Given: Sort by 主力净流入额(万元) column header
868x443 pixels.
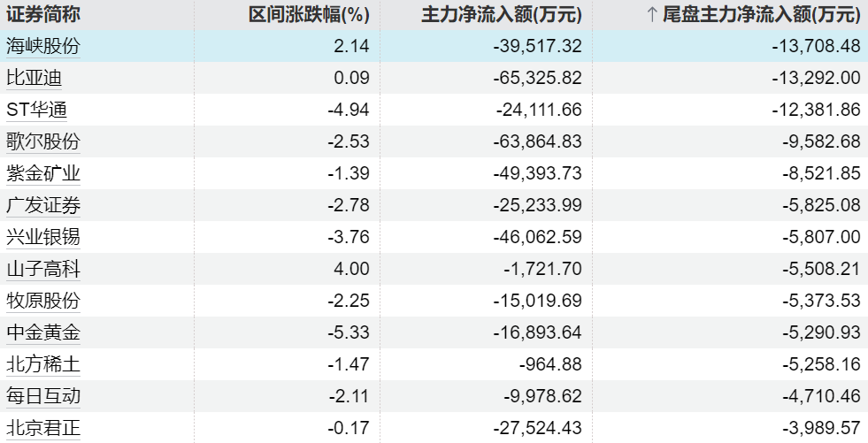Looking at the screenshot, I should pos(501,14).
